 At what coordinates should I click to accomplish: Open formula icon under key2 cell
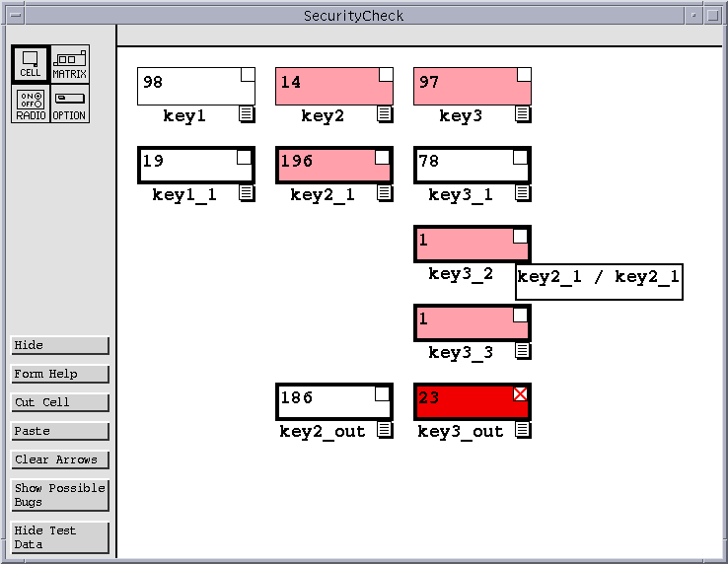coord(385,114)
